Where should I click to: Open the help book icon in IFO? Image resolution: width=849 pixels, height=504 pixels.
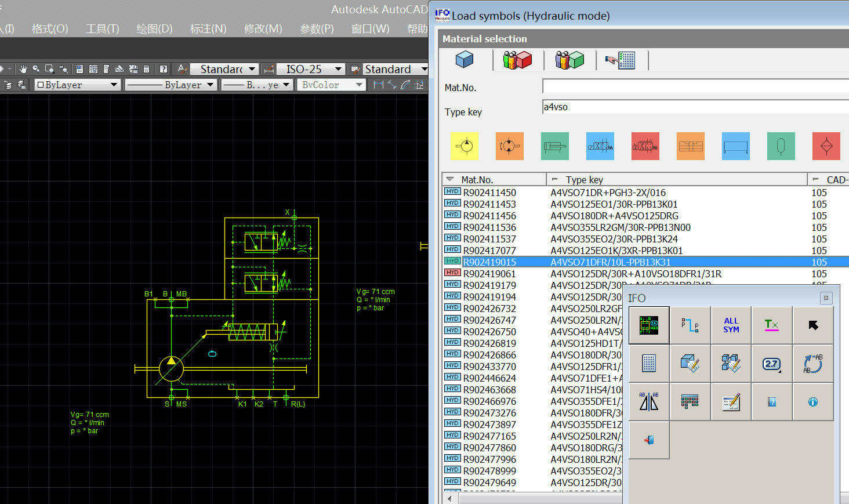[772, 401]
